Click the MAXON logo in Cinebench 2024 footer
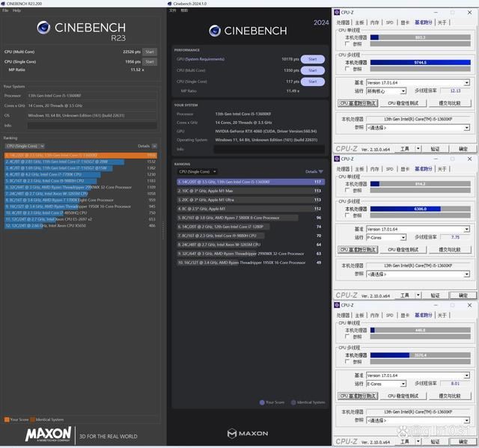 [248, 433]
